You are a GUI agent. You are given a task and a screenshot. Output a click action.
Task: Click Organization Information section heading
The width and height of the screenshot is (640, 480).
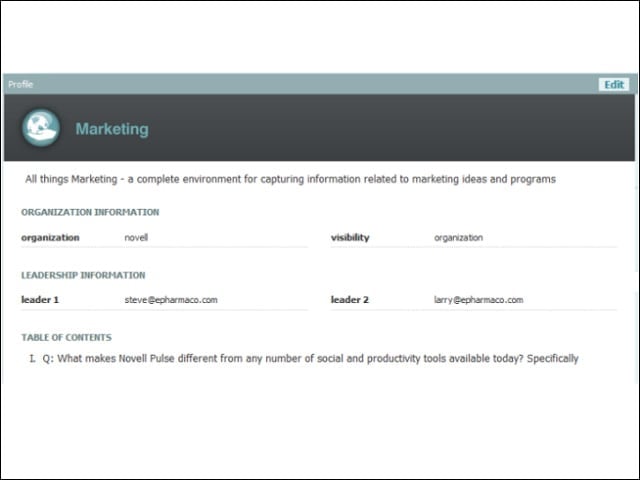coord(90,212)
